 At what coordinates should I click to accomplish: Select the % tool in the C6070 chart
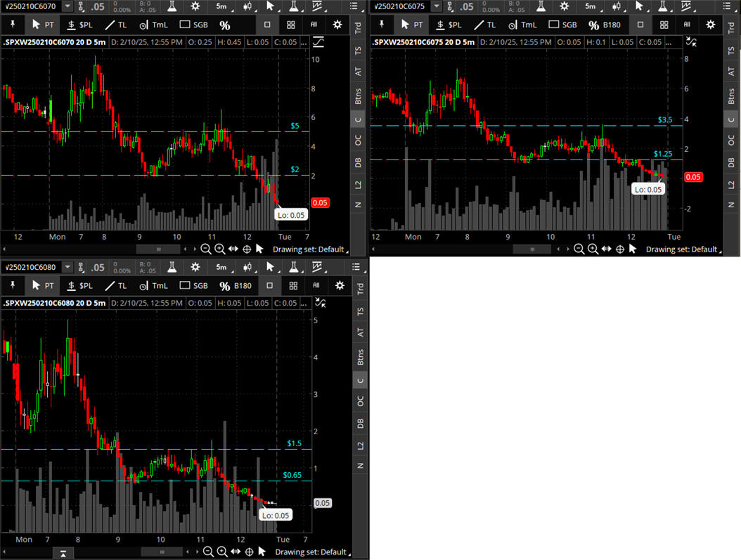coord(224,25)
